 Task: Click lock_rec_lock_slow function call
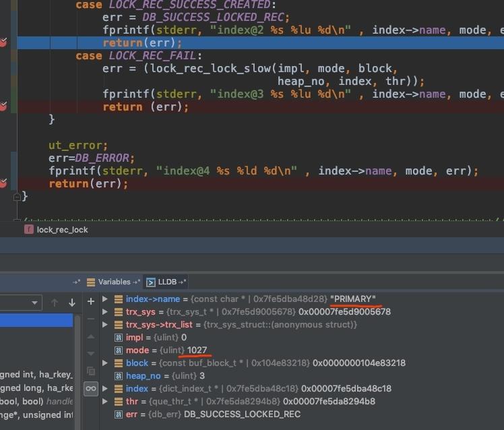(x=210, y=68)
